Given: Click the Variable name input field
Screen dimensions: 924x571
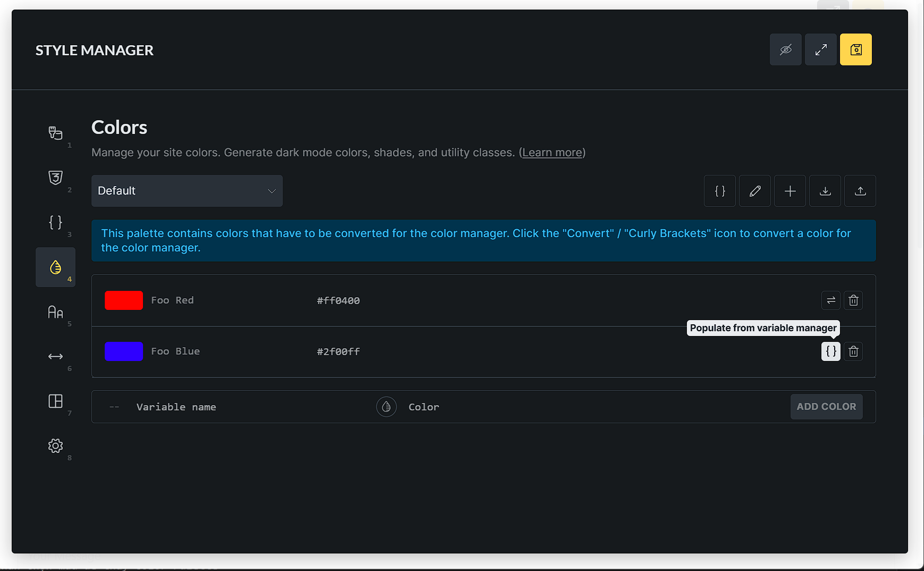Looking at the screenshot, I should [239, 407].
